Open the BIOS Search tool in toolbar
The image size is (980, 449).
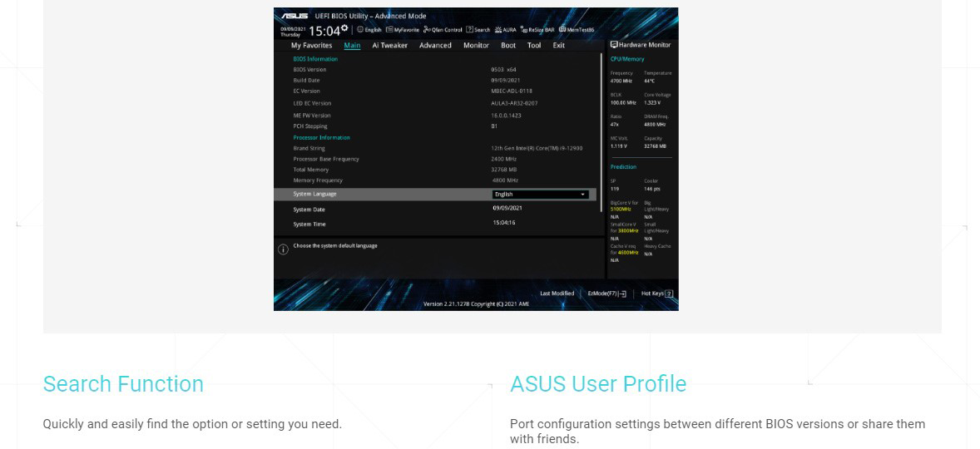pyautogui.click(x=478, y=29)
